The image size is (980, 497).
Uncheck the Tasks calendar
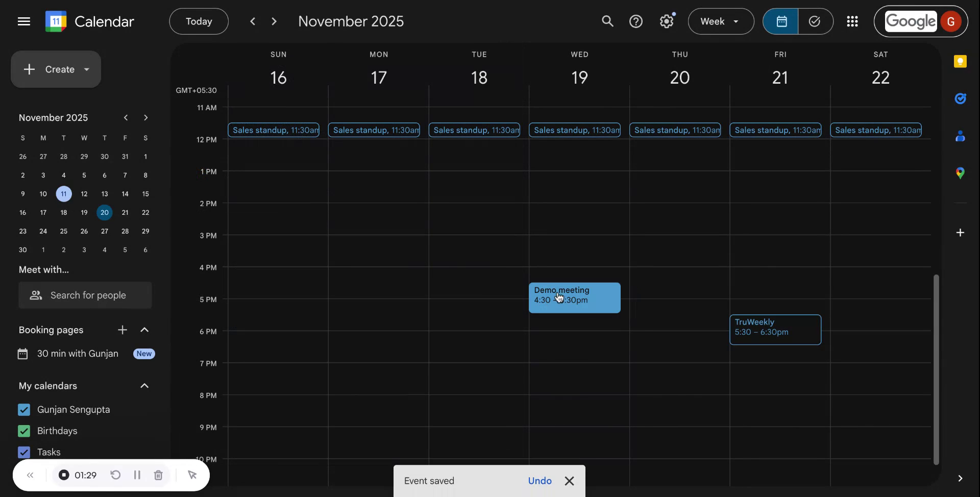pos(23,452)
